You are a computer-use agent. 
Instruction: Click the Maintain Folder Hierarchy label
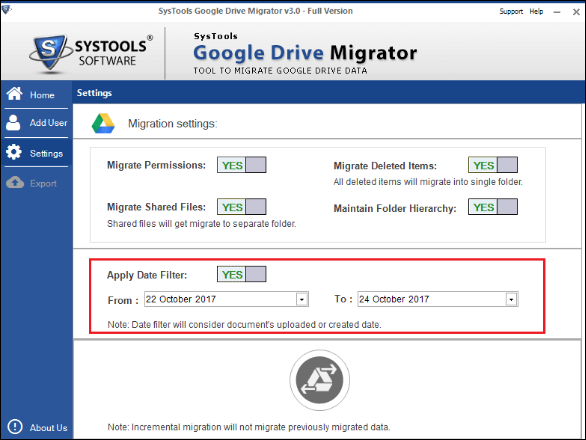click(x=395, y=208)
